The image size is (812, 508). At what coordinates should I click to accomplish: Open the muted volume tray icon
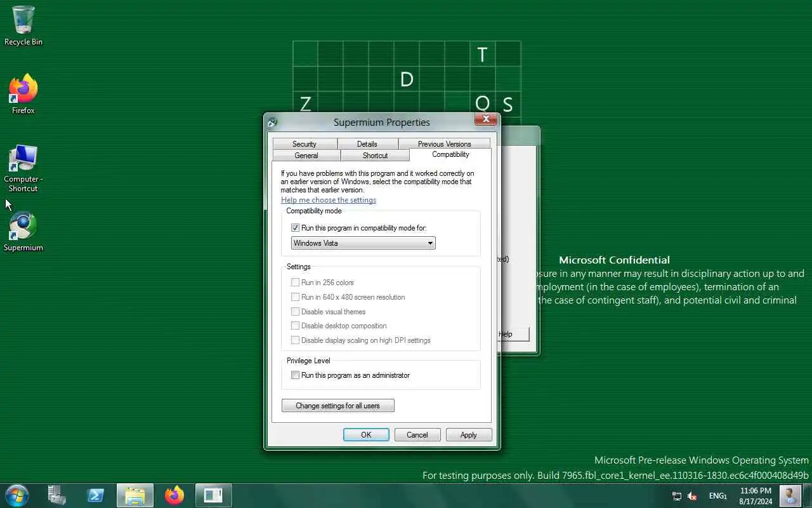pyautogui.click(x=693, y=496)
